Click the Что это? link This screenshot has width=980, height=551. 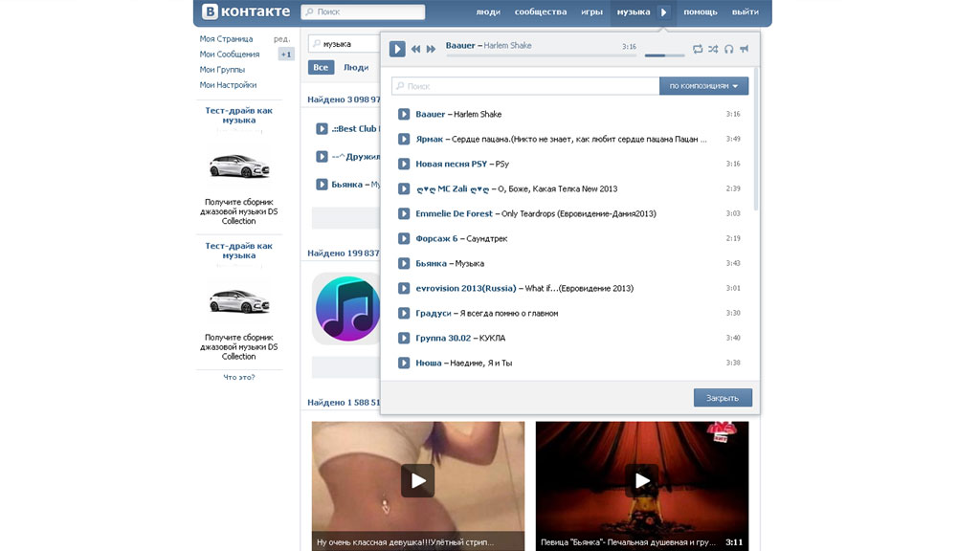pyautogui.click(x=238, y=377)
